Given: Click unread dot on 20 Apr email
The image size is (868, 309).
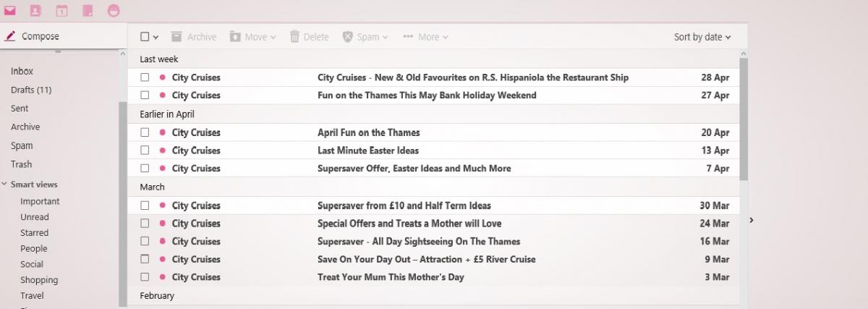Looking at the screenshot, I should [x=163, y=132].
